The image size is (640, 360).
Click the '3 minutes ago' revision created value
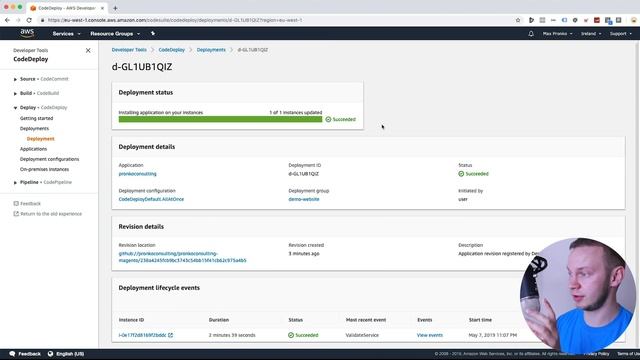304,253
